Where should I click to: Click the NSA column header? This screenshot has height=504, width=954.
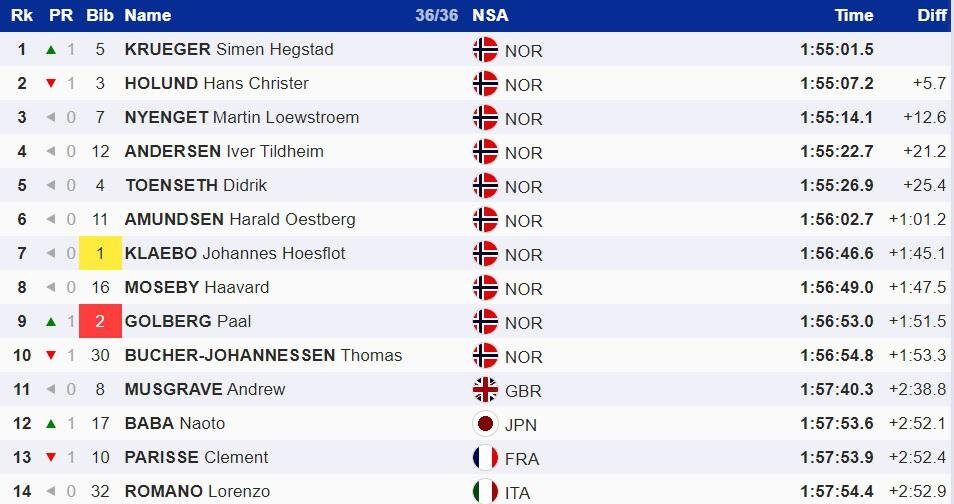coord(490,15)
